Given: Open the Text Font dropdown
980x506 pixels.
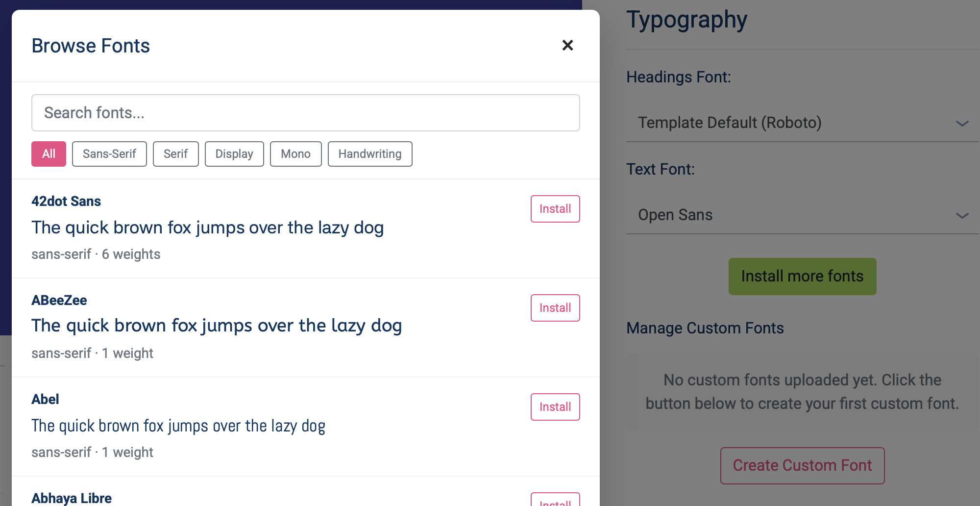Looking at the screenshot, I should tap(794, 215).
